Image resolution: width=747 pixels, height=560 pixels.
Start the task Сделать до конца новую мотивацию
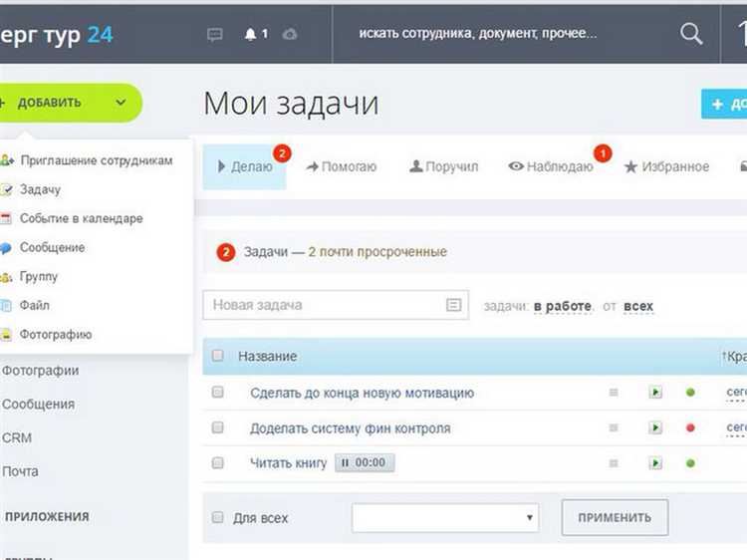(x=655, y=393)
